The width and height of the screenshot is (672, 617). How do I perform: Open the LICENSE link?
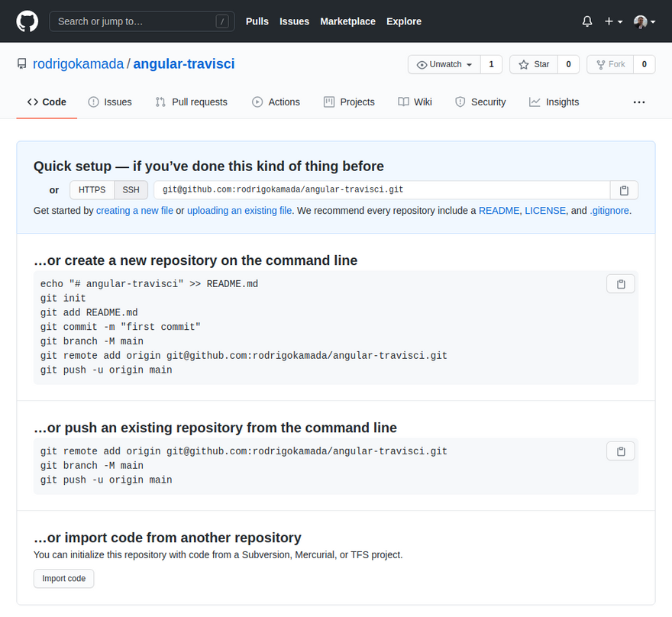545,211
